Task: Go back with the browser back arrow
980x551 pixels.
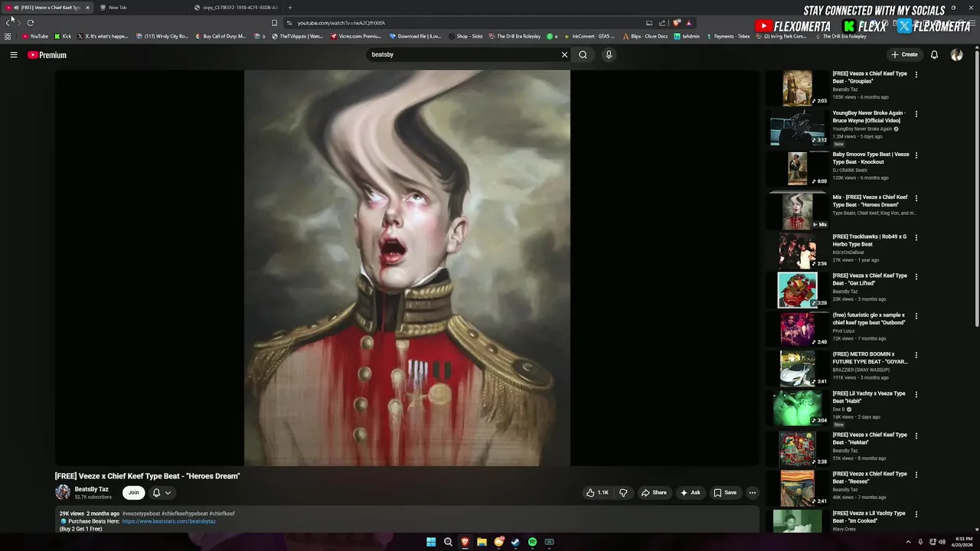Action: coord(8,23)
